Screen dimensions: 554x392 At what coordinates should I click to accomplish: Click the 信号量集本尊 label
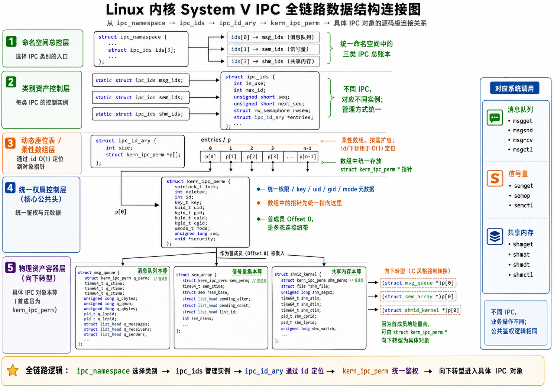[247, 272]
